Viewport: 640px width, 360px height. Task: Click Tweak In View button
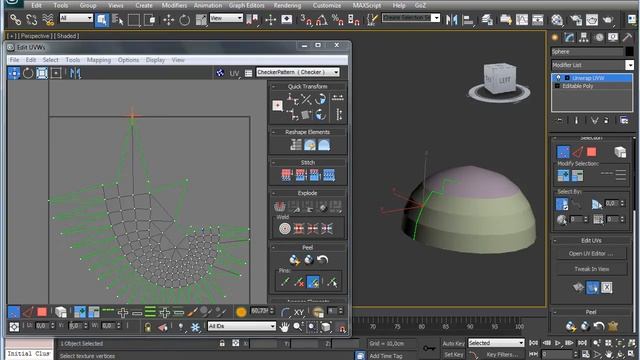591,269
